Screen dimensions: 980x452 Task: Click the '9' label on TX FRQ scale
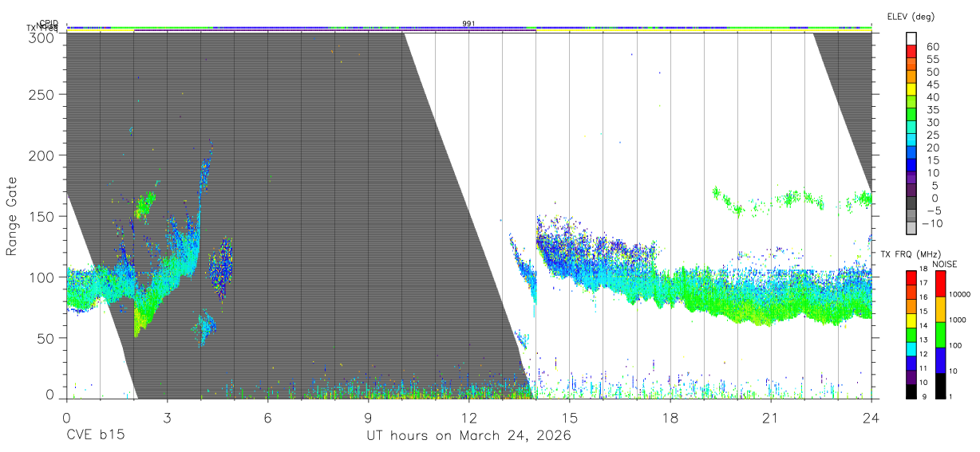(923, 397)
